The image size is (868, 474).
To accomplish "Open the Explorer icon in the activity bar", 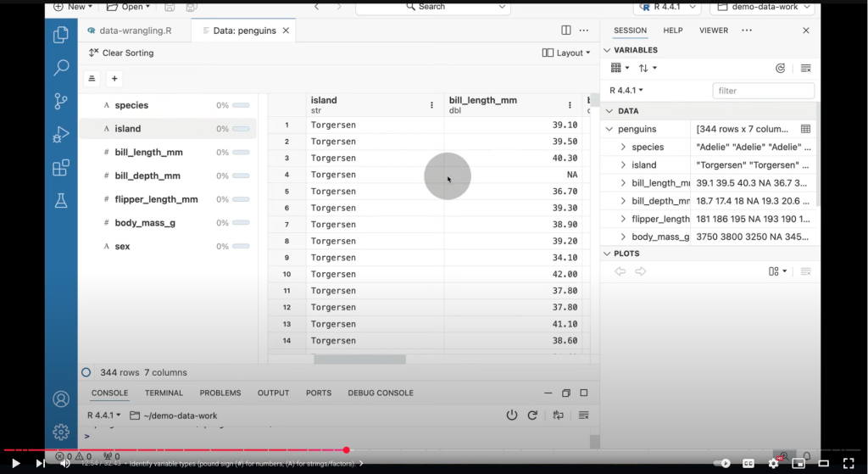I will pos(60,35).
